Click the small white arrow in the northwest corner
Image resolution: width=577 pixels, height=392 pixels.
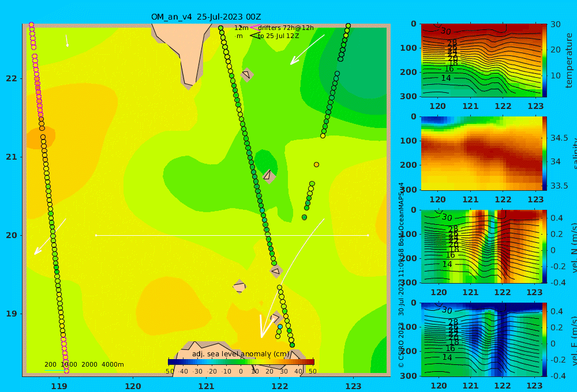(66, 41)
